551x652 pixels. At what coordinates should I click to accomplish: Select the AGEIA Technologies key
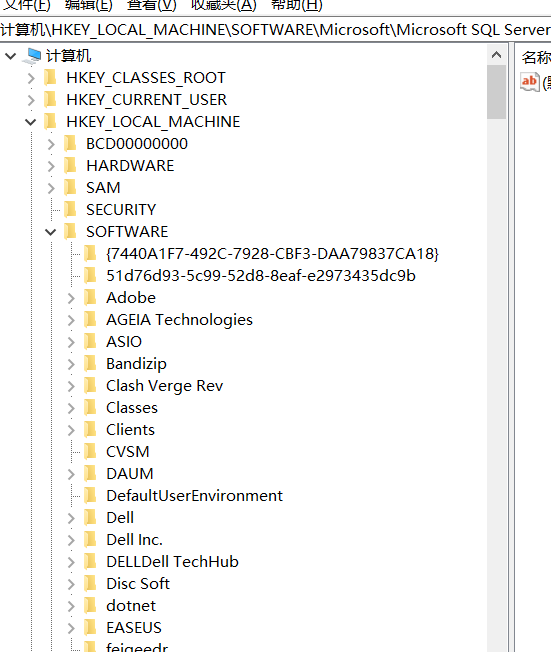point(179,320)
